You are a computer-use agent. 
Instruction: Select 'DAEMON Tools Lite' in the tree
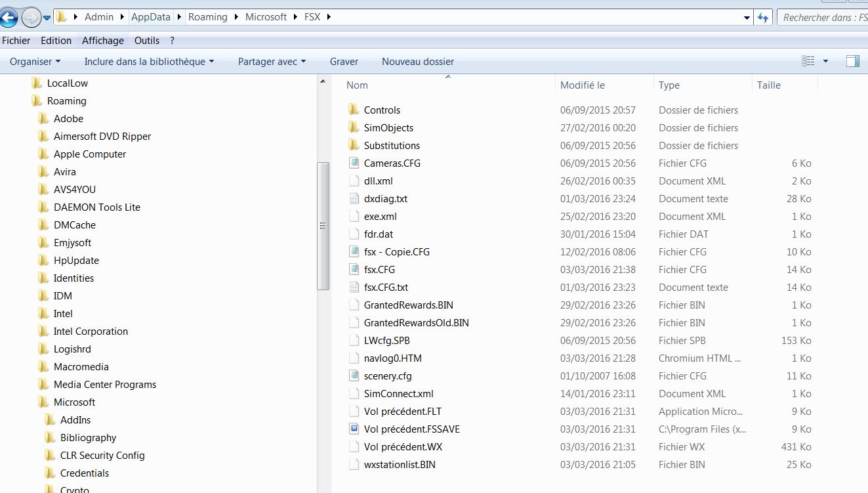(97, 207)
